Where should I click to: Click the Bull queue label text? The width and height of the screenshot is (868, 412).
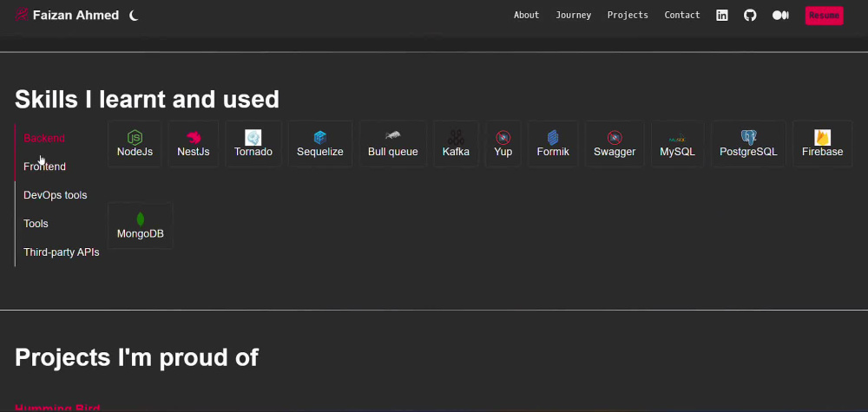point(392,152)
